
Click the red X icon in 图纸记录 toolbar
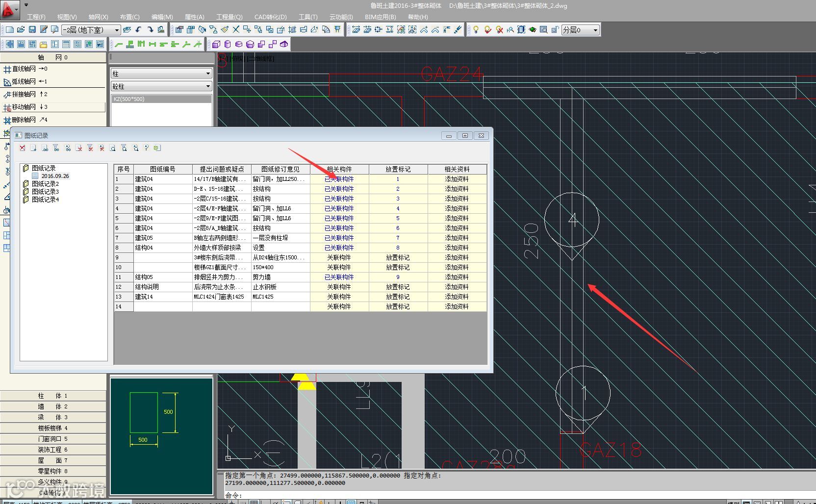pos(23,148)
